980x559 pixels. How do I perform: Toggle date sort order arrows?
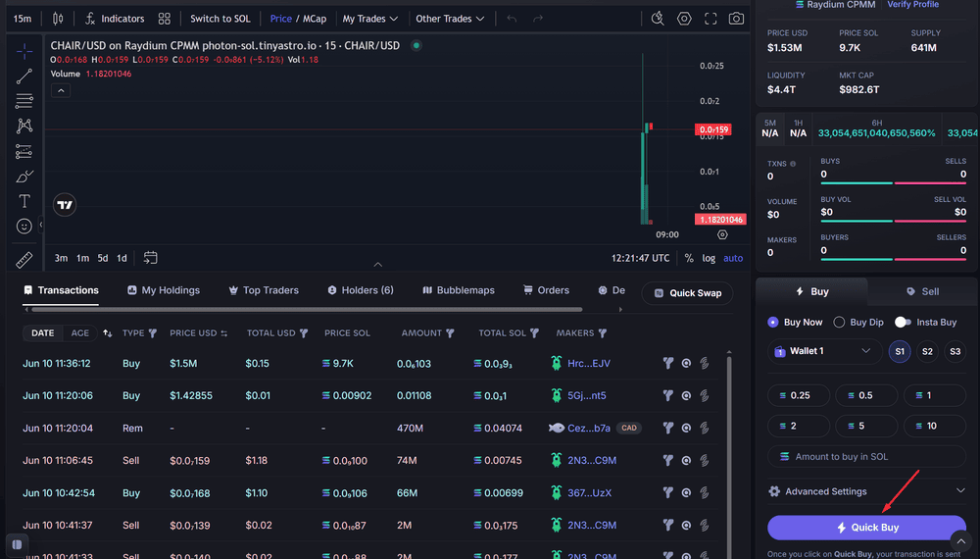click(x=108, y=333)
